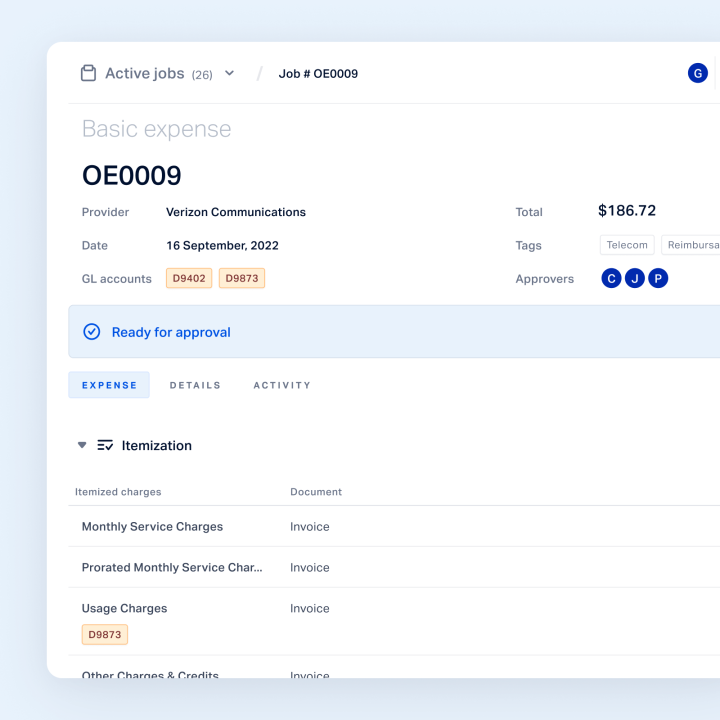
Task: Click the D9402 GL account tag
Action: pyautogui.click(x=189, y=278)
